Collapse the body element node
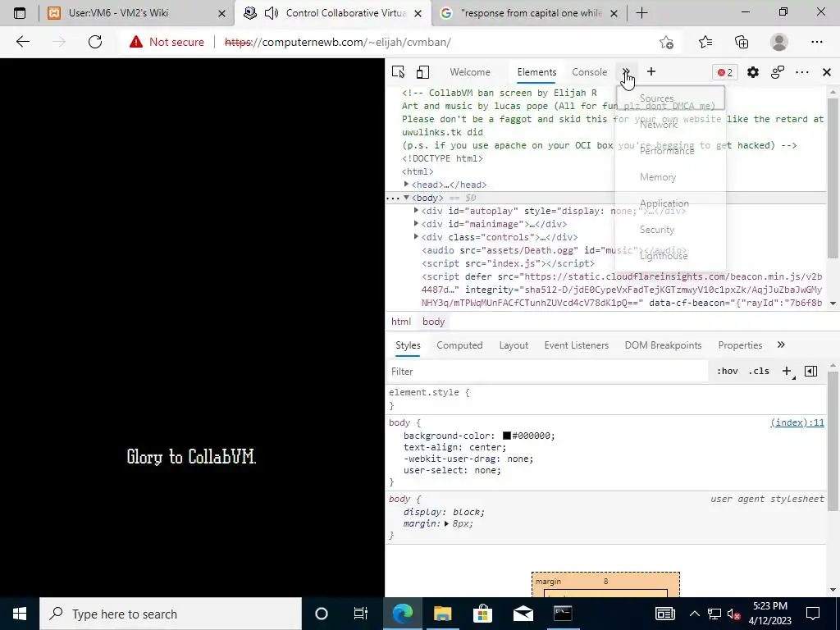The width and height of the screenshot is (840, 630). (x=407, y=198)
